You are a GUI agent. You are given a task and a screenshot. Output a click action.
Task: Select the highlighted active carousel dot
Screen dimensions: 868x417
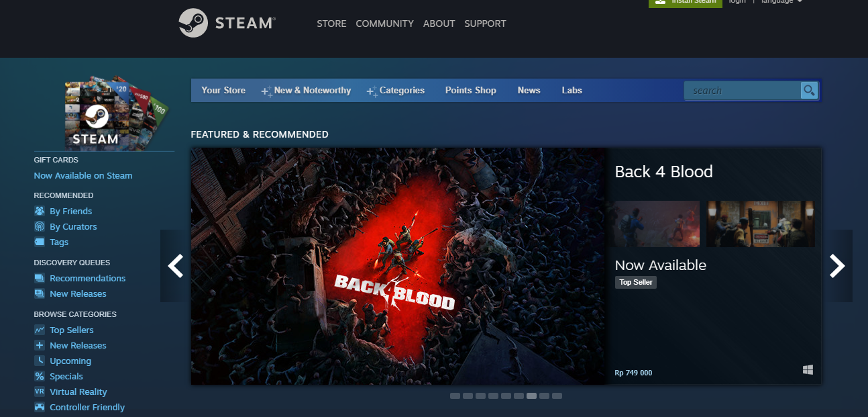pos(531,396)
